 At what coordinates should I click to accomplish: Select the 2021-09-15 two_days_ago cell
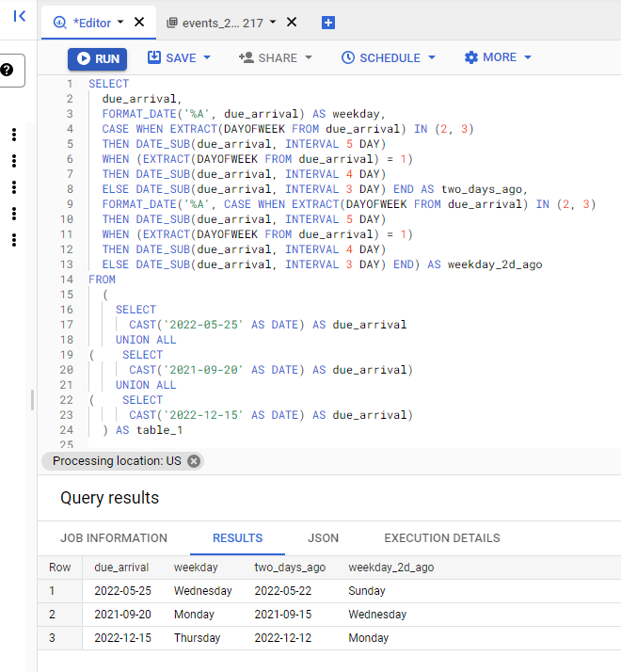283,615
